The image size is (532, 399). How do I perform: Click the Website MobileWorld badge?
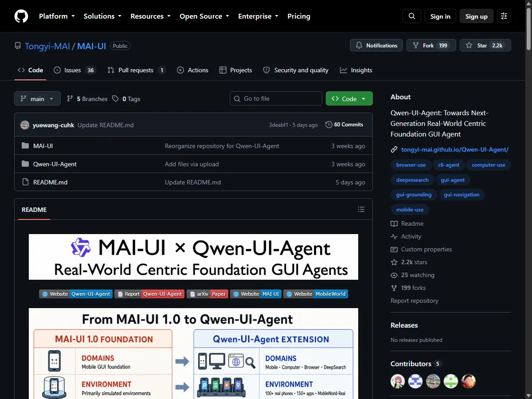[x=316, y=294]
